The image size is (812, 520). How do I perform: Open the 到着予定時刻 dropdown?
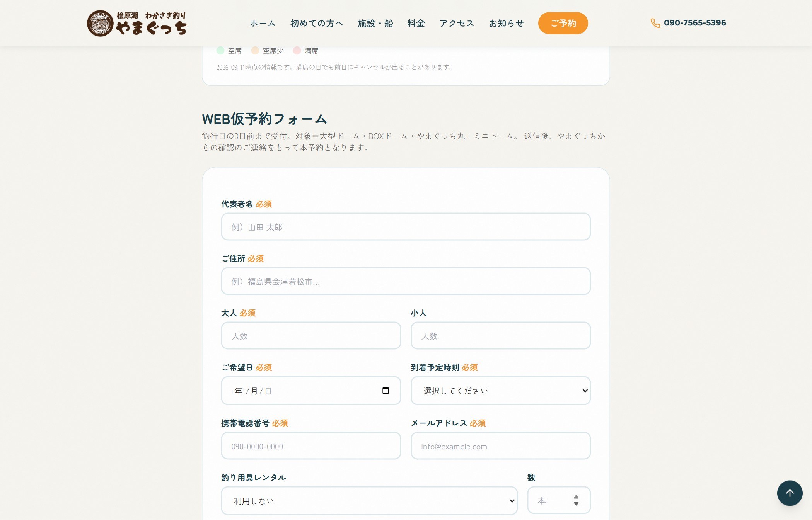click(500, 391)
